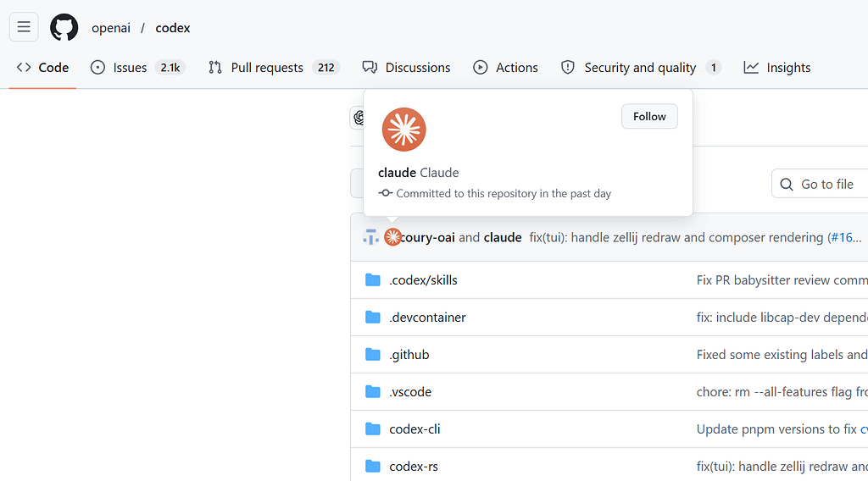Click the Pull requests branch icon
The height and width of the screenshot is (481, 868).
click(215, 68)
